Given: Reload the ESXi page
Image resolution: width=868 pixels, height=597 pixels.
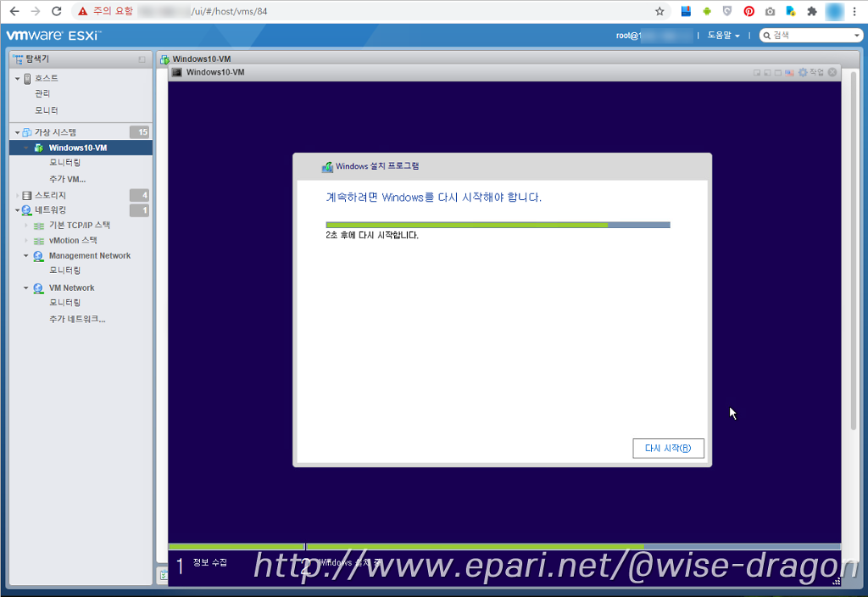Looking at the screenshot, I should pos(57,11).
